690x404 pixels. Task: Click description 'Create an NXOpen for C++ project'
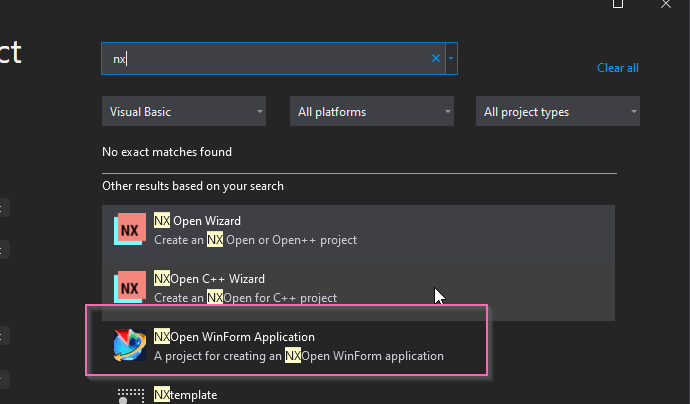[x=245, y=298]
